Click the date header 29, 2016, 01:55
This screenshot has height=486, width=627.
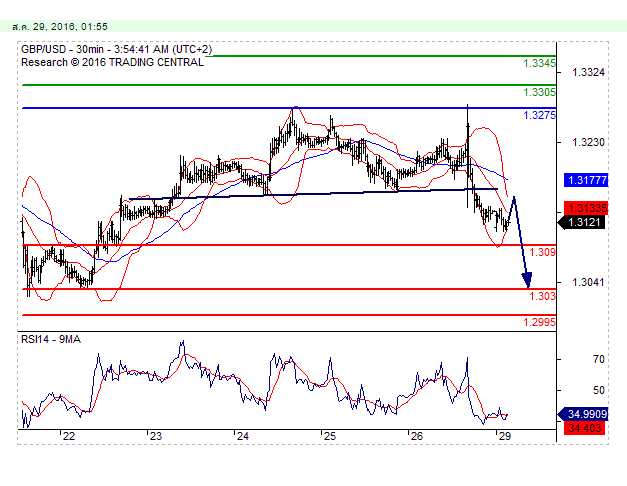pos(60,26)
